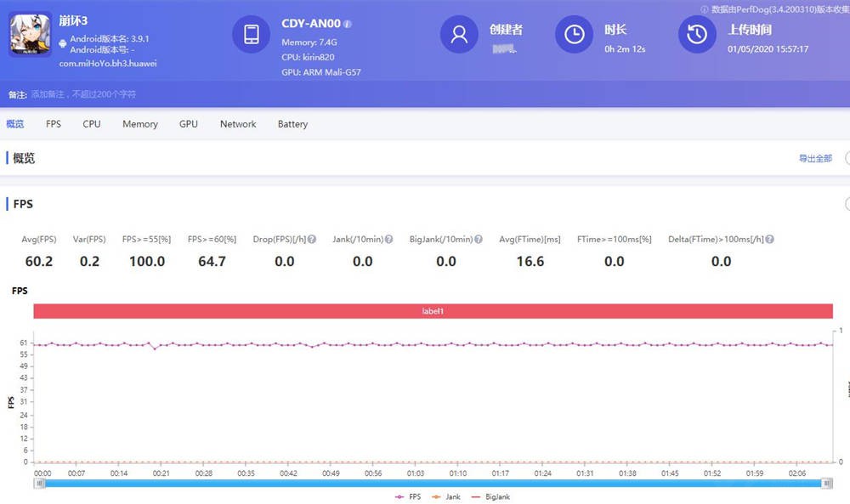The height and width of the screenshot is (504, 850).
Task: Click the 上传时间 refresh-clock icon
Action: point(697,36)
